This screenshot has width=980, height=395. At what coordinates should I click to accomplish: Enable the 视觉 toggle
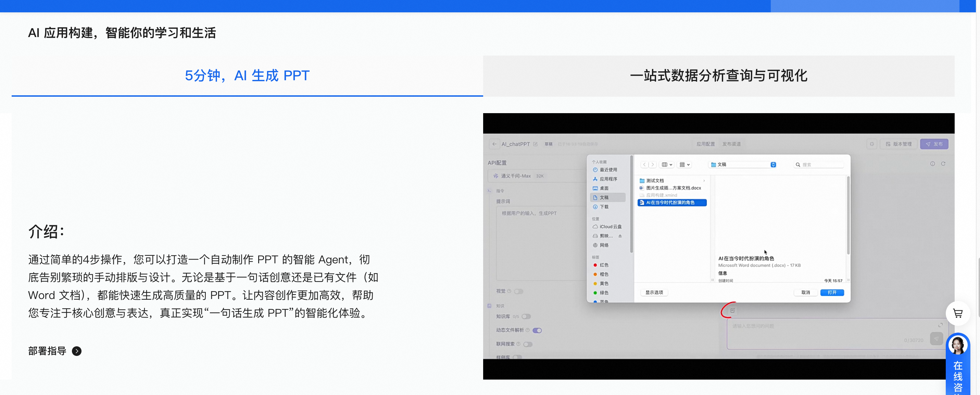point(518,291)
